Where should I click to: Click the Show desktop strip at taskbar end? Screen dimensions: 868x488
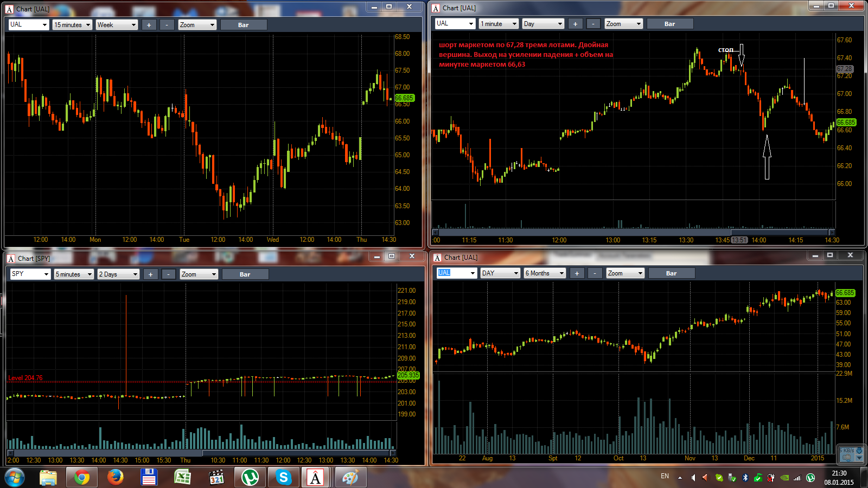tap(864, 478)
